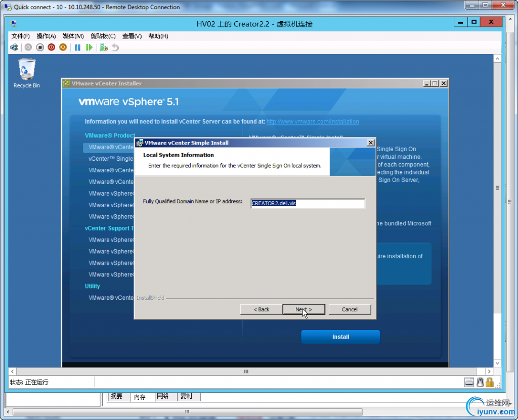Screen dimensions: 518x420
Task: Select vCenter Single Sign On list item
Action: (x=111, y=159)
